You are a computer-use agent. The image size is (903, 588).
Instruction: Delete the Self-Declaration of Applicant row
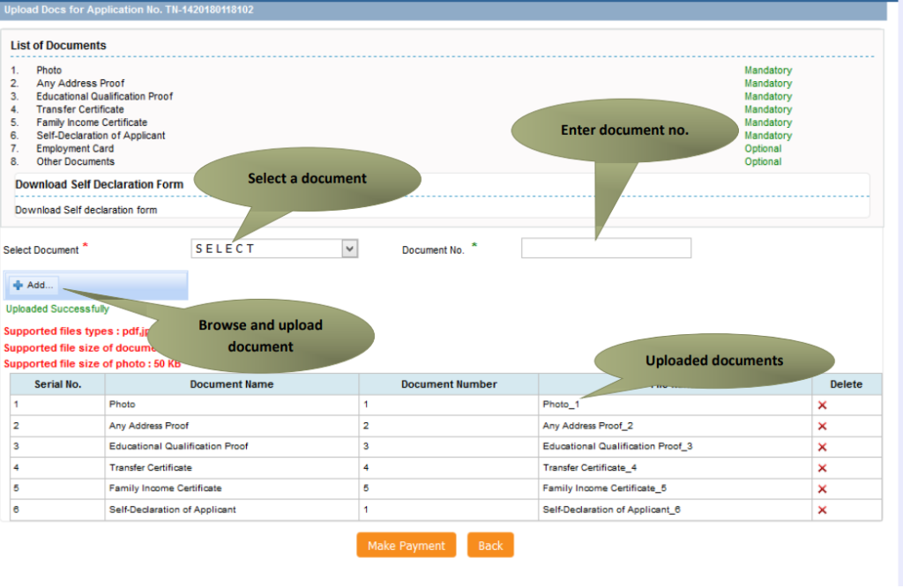click(x=822, y=510)
